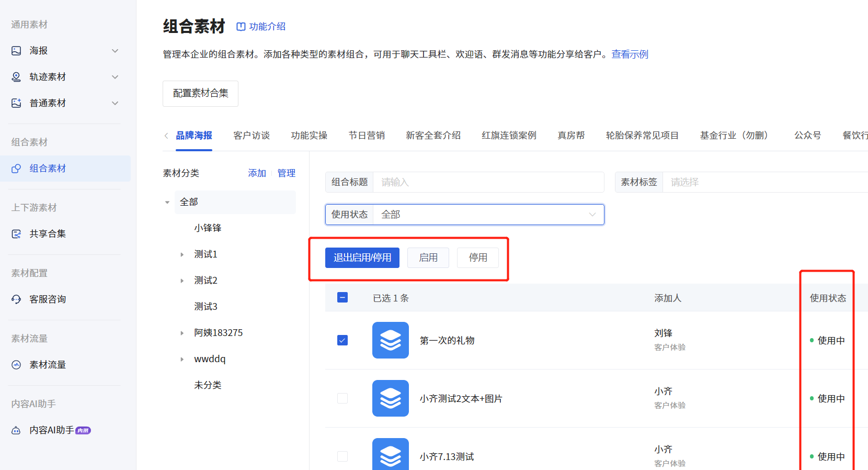Viewport: 868px width, 470px height.
Task: Switch to the 红旗连锁案例 tab
Action: pos(509,136)
